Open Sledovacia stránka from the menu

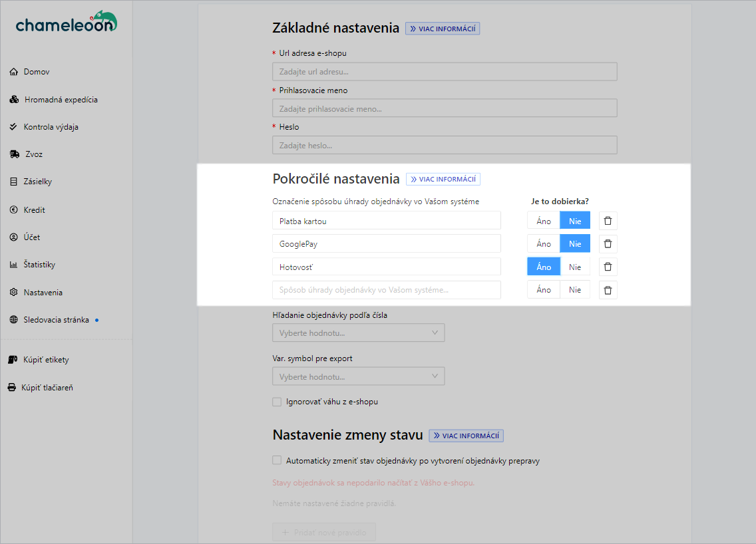click(14, 319)
